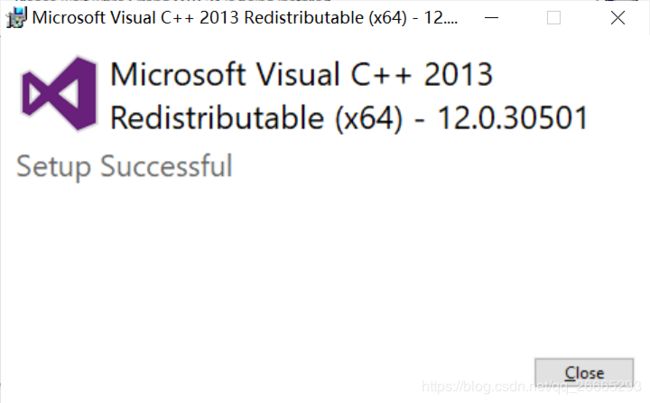Finish setup using the Close button
Image resolution: width=650 pixels, height=403 pixels.
coord(584,373)
